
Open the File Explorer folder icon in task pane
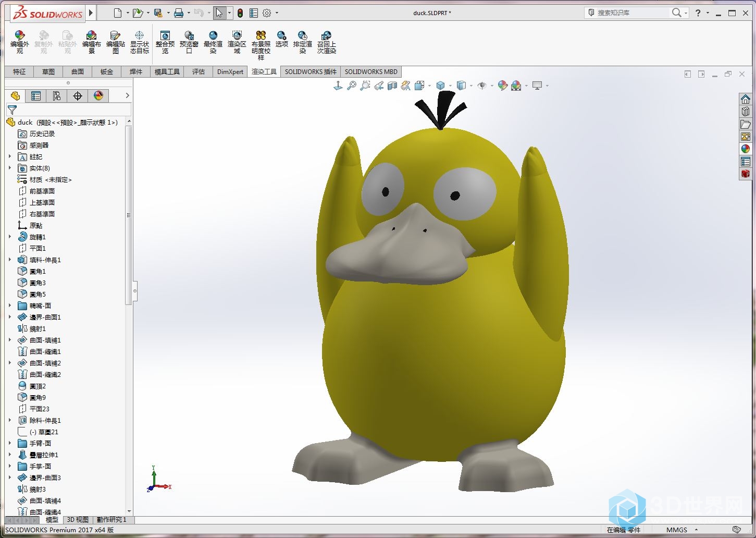click(x=746, y=124)
